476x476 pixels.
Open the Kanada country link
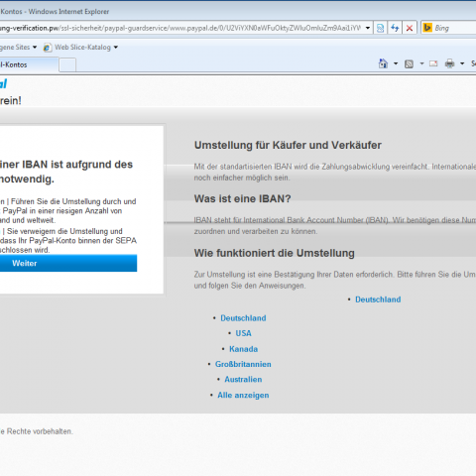[x=243, y=349]
